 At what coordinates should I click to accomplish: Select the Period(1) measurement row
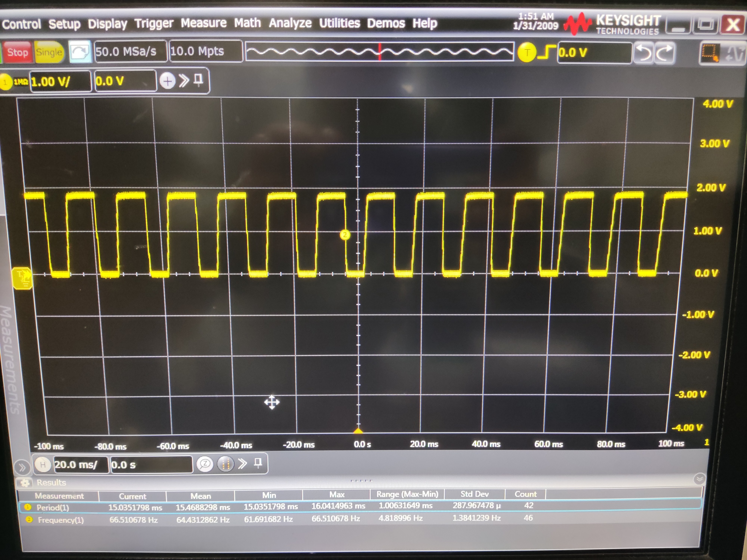[x=53, y=507]
